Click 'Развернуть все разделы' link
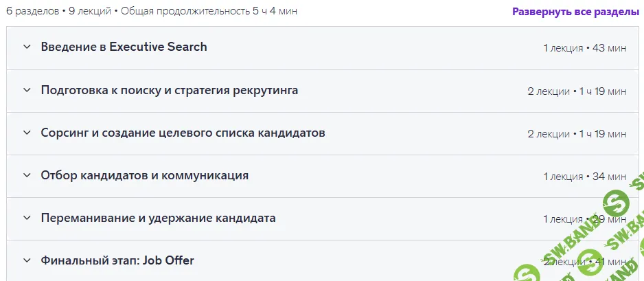 575,12
